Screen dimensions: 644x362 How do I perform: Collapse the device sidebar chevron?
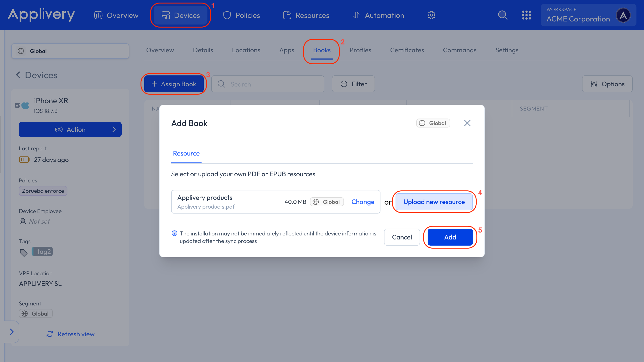(12, 332)
